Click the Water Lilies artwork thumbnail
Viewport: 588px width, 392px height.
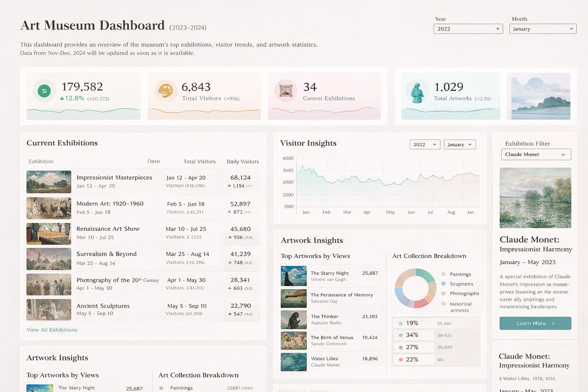294,362
